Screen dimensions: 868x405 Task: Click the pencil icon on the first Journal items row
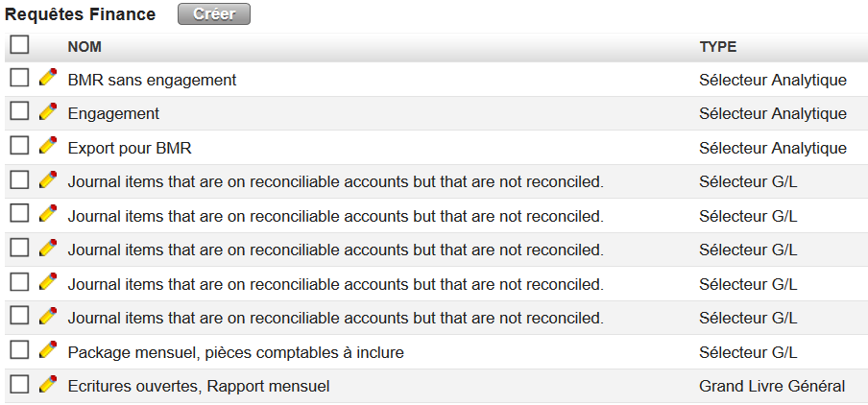click(48, 180)
